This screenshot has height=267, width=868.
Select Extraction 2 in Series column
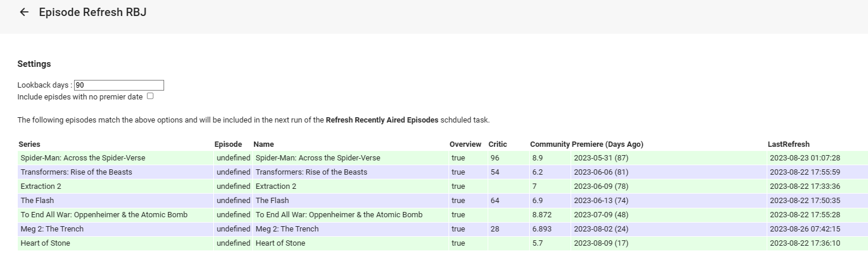coord(116,186)
